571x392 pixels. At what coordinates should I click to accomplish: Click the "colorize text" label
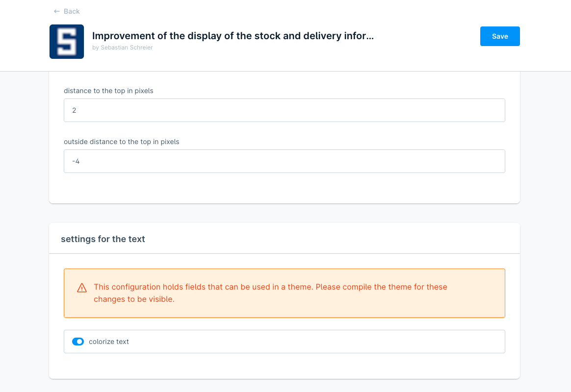(x=109, y=342)
